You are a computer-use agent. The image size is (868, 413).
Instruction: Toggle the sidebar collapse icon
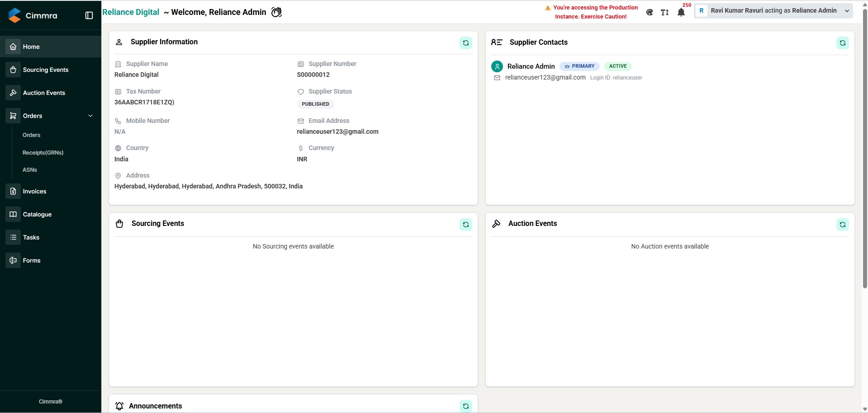tap(89, 15)
